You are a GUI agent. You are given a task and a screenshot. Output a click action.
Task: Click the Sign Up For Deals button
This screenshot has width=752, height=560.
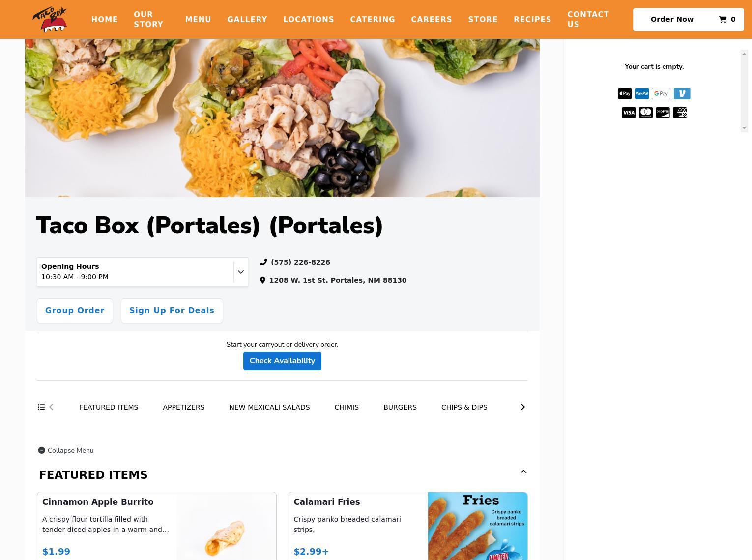[x=172, y=311]
